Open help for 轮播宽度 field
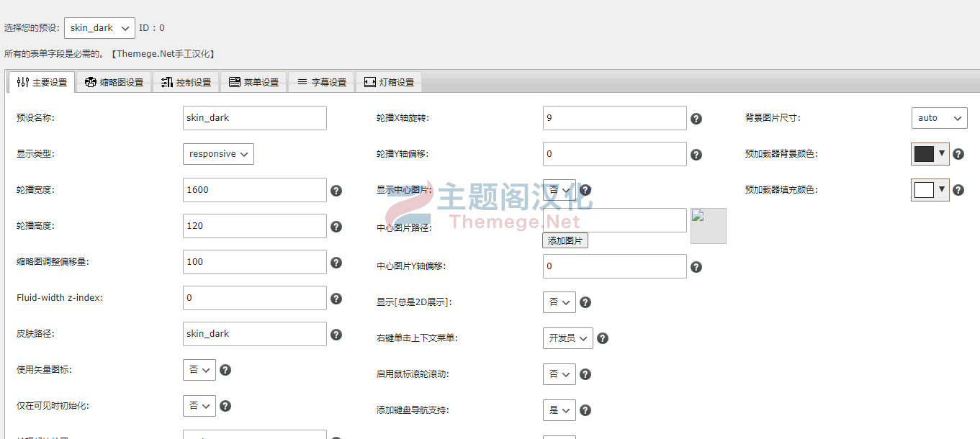The height and width of the screenshot is (439, 980). click(x=336, y=191)
